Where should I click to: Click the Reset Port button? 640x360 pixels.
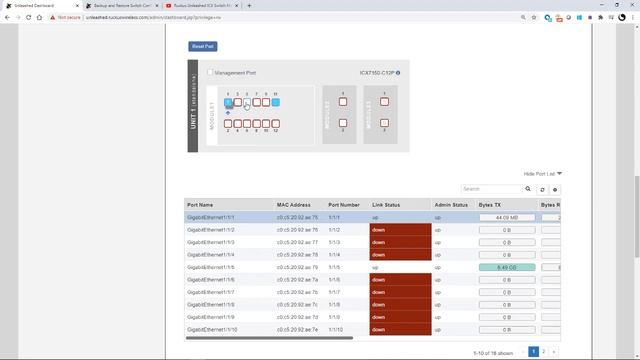pos(203,47)
